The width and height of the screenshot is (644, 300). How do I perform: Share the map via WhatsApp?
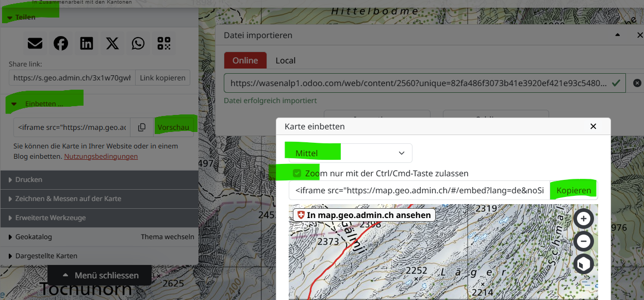tap(138, 43)
